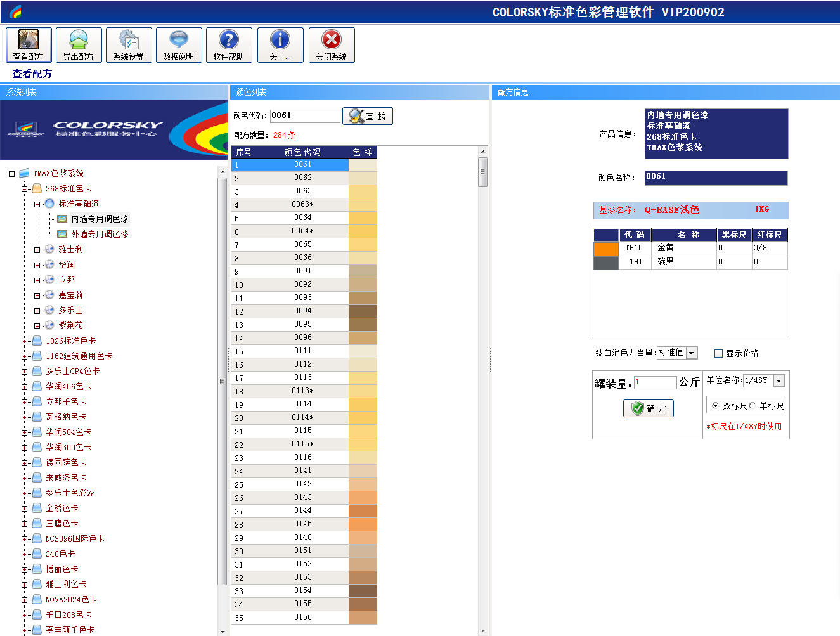Select the 单标尺 radio button
840x636 pixels.
pyautogui.click(x=753, y=406)
